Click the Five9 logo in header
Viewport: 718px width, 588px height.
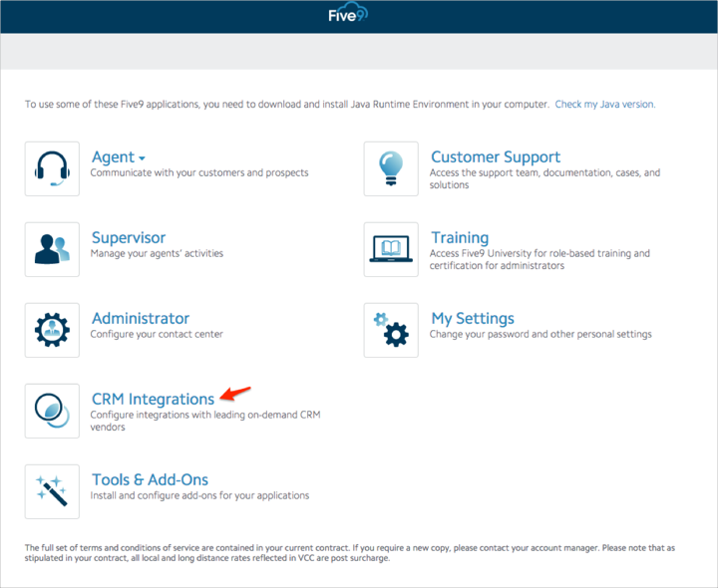tap(348, 16)
